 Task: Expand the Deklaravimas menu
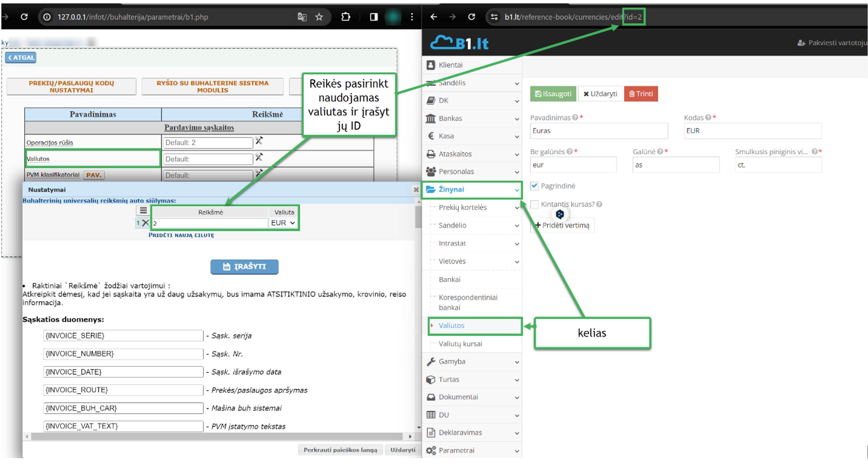pyautogui.click(x=472, y=432)
